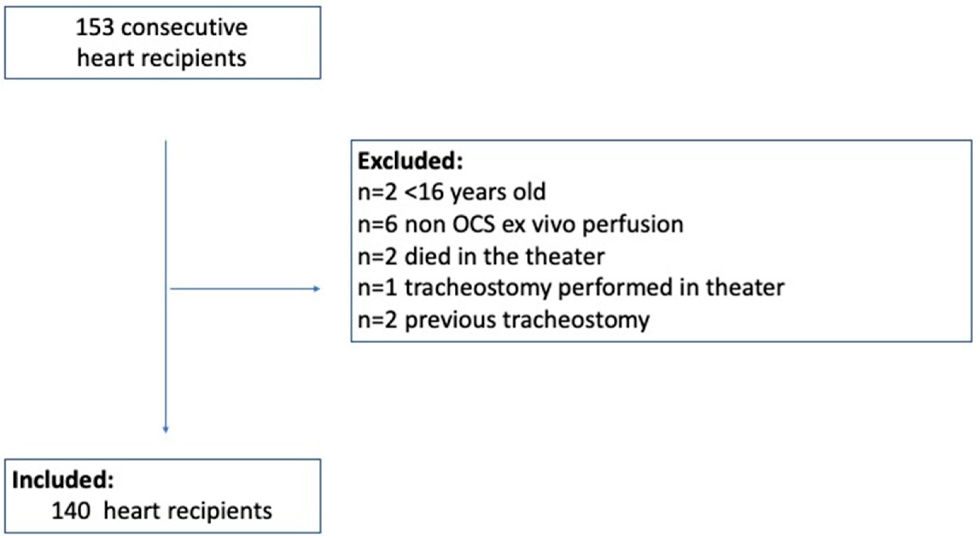
Task: Click the number '140' in bottom box
Action: coord(71,511)
